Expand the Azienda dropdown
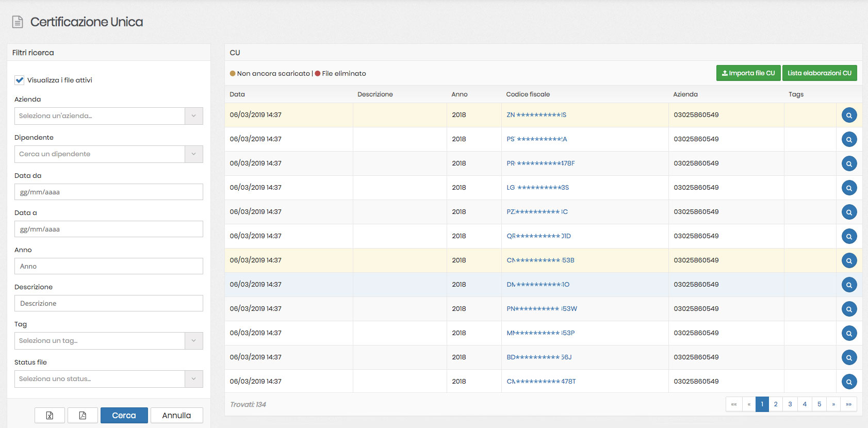The image size is (868, 428). 193,116
